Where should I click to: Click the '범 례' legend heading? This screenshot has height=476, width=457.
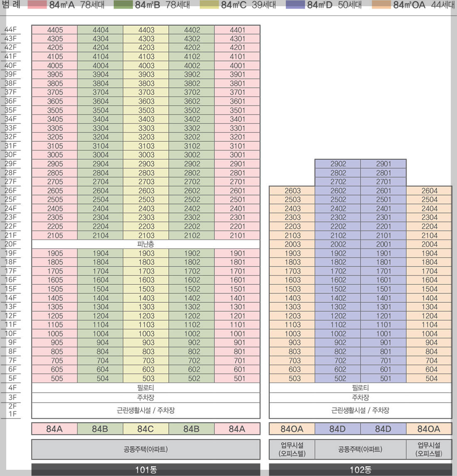pos(11,5)
